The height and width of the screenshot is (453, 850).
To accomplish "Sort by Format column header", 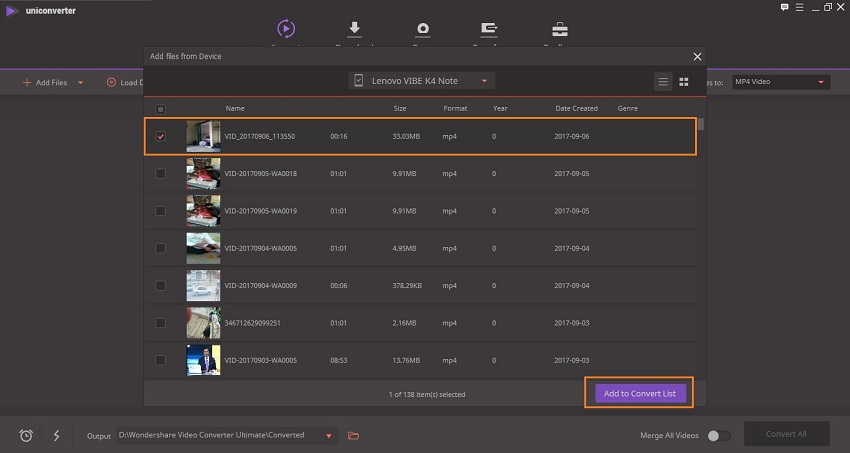I will (x=455, y=108).
